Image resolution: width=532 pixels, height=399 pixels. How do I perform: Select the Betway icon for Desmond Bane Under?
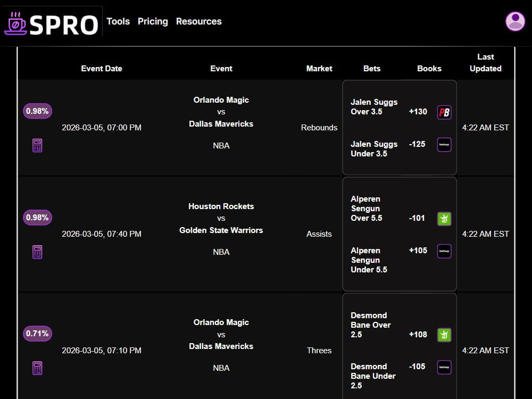(x=444, y=367)
